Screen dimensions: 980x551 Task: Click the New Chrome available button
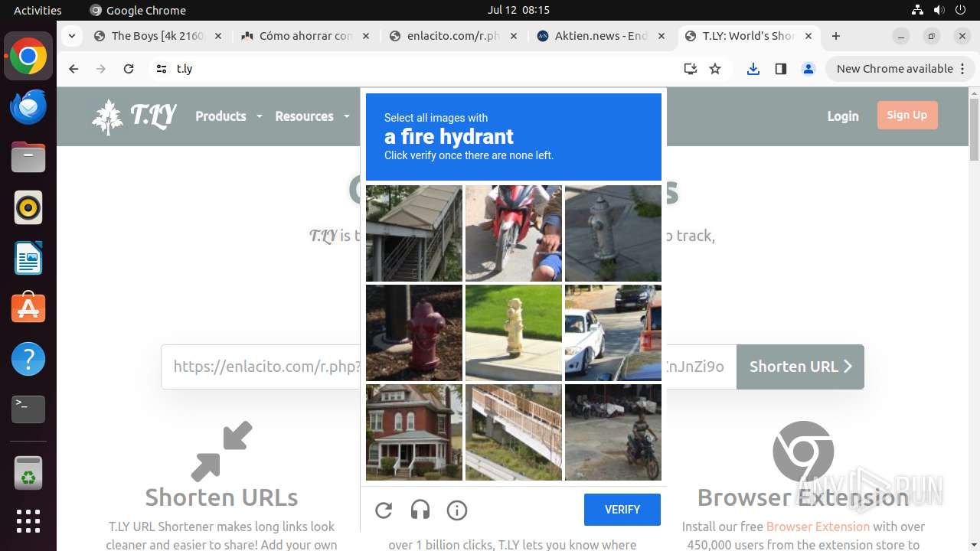pos(900,69)
